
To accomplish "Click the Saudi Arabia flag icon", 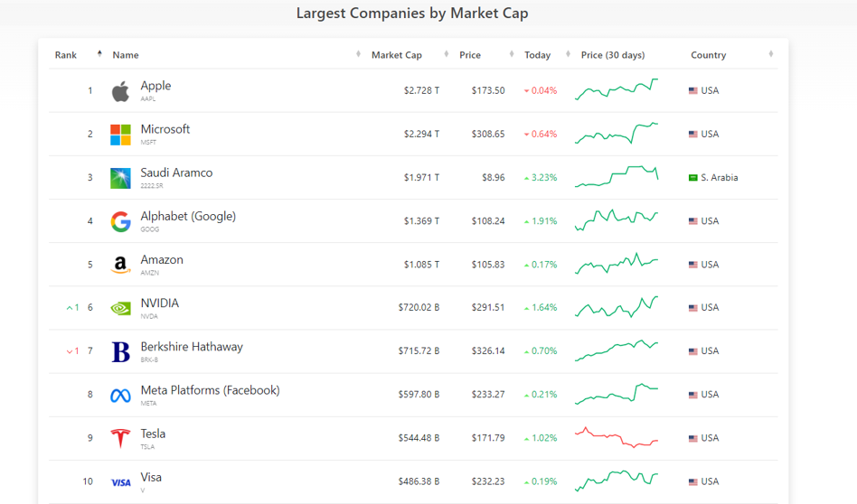I will [693, 177].
